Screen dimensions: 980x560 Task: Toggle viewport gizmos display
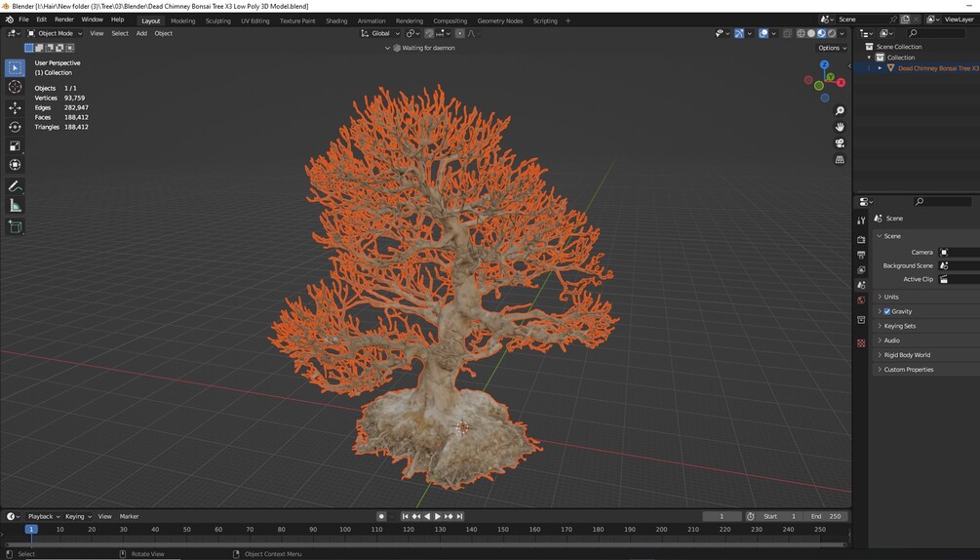pyautogui.click(x=739, y=33)
